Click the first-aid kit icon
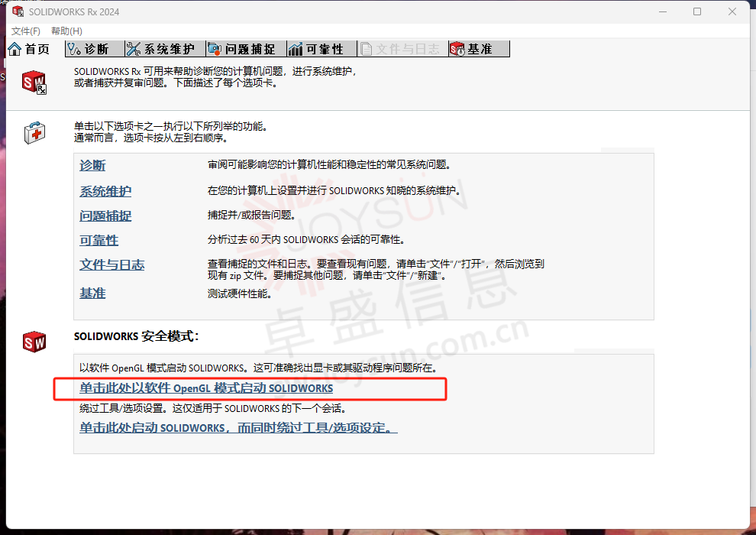 [x=34, y=133]
